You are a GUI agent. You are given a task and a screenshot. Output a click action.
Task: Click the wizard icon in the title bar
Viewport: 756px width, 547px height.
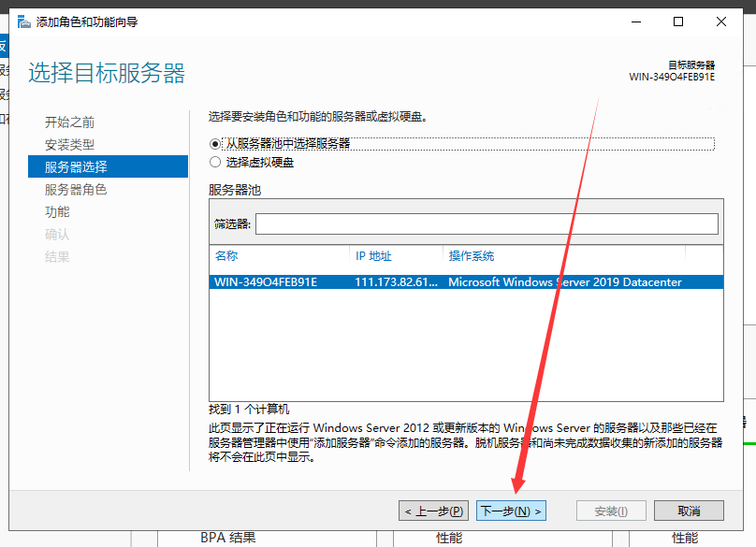pos(22,22)
